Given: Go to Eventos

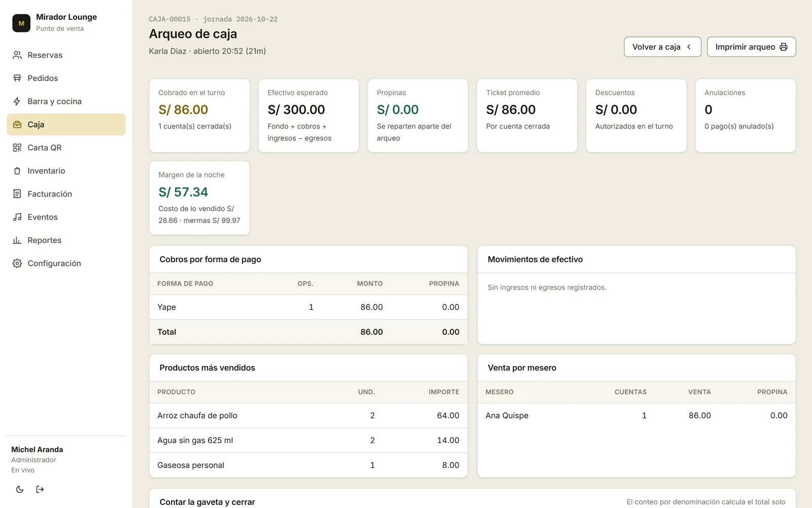Looking at the screenshot, I should pyautogui.click(x=66, y=217).
